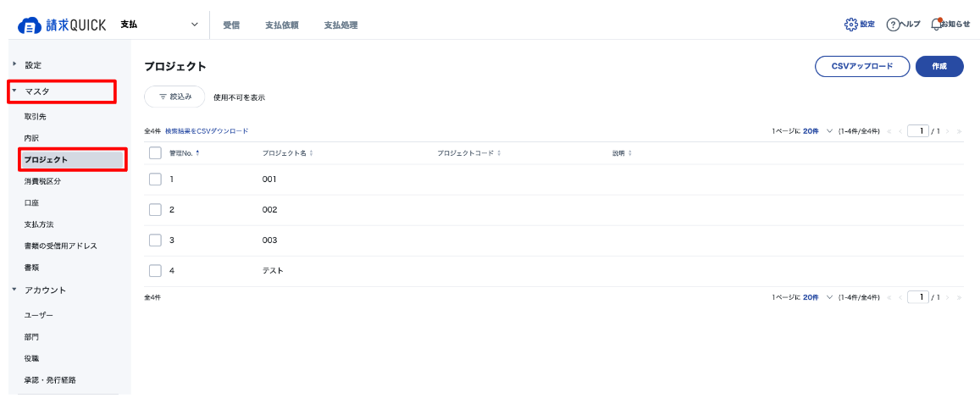
Task: Switch to the 受信 tab
Action: tap(232, 25)
